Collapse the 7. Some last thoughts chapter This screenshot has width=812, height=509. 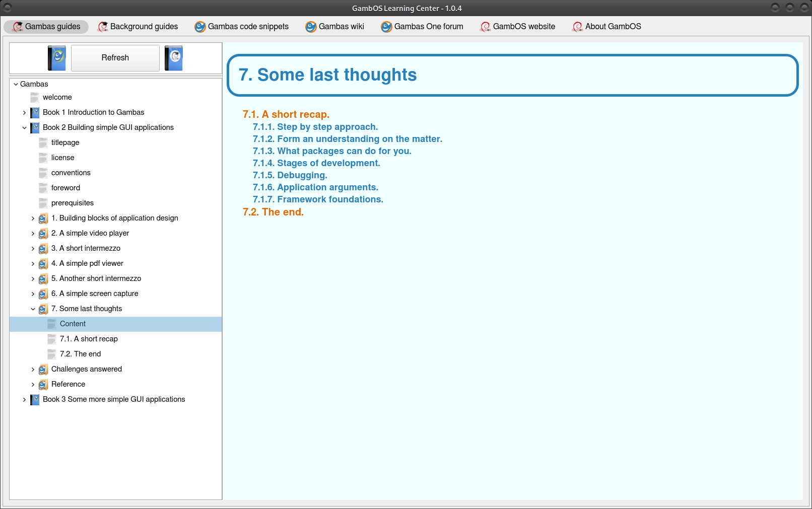point(33,309)
